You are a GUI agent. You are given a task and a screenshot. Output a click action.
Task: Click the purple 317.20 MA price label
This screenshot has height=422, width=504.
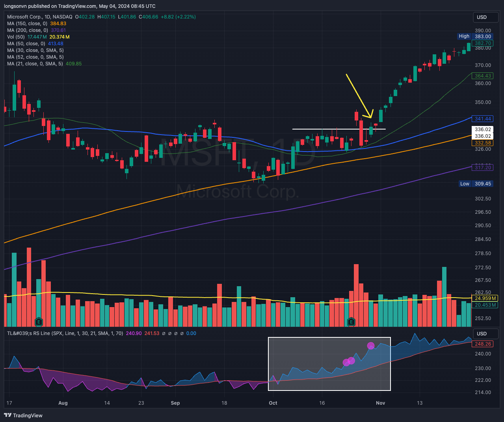pyautogui.click(x=483, y=168)
